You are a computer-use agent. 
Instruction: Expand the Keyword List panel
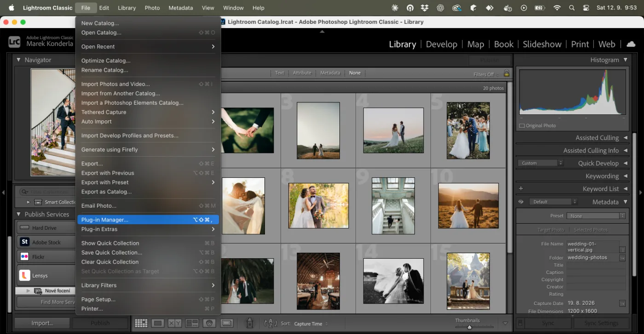coord(625,189)
